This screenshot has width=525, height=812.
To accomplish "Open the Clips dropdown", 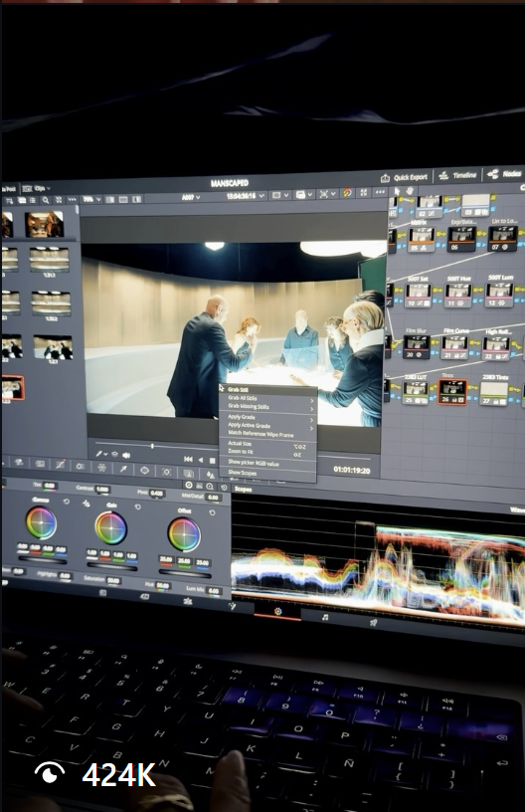I will [37, 188].
